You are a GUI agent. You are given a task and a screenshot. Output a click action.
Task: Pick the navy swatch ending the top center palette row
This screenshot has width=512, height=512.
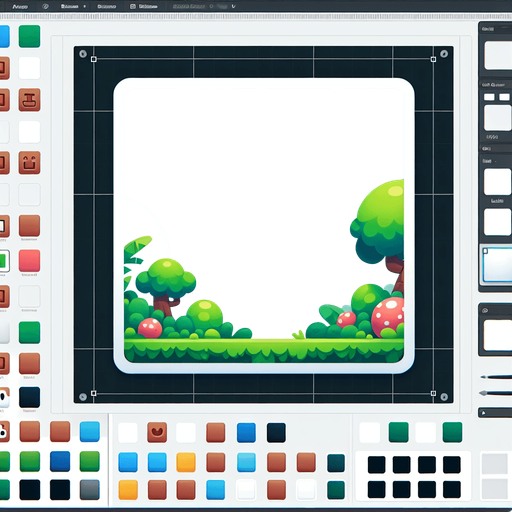click(276, 432)
